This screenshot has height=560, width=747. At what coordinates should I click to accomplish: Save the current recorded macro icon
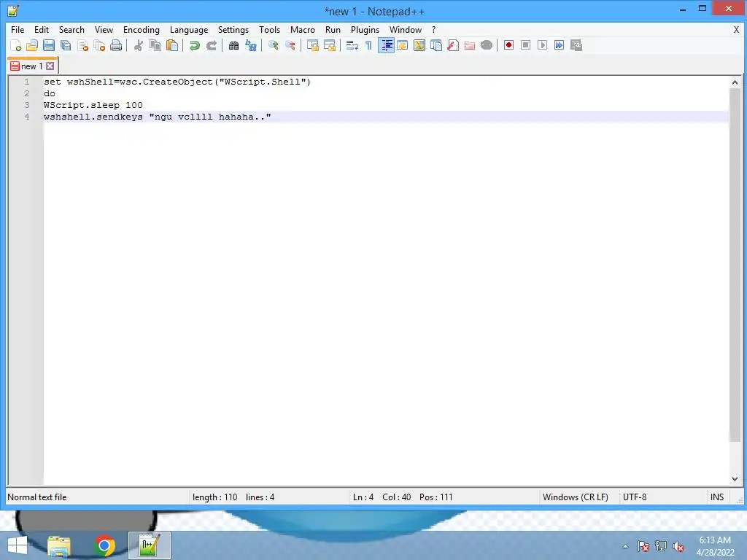[x=576, y=45]
